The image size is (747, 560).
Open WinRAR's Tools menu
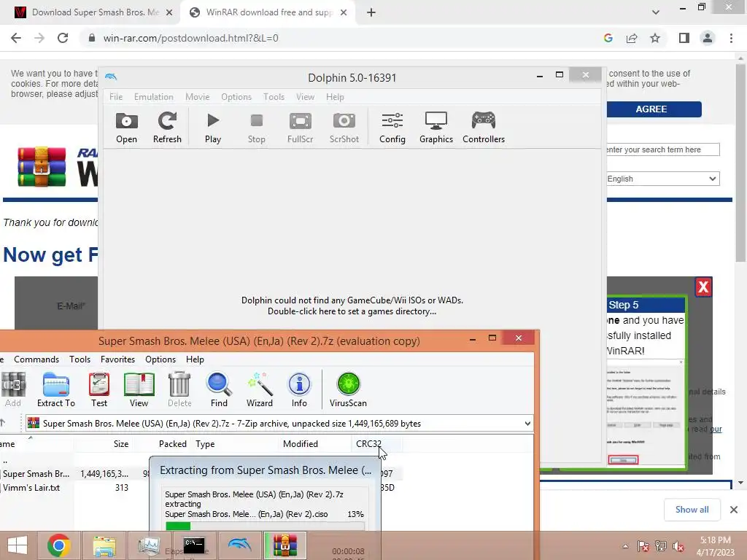pos(80,359)
